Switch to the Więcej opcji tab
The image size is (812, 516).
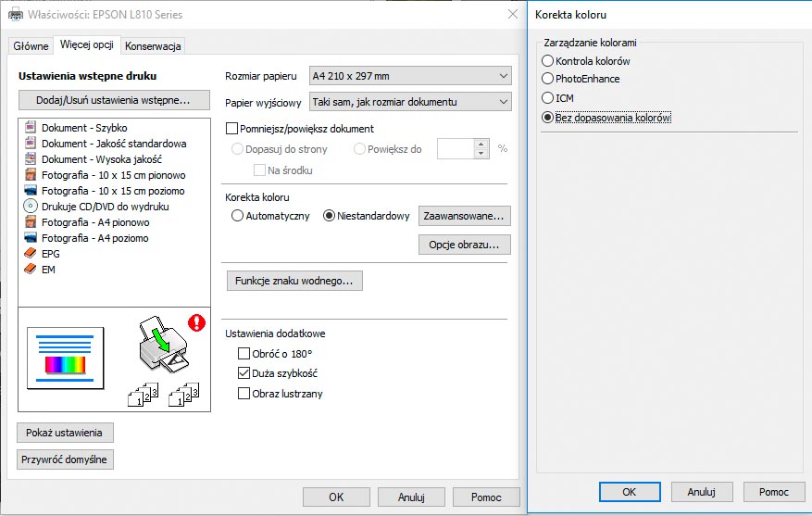[87, 44]
